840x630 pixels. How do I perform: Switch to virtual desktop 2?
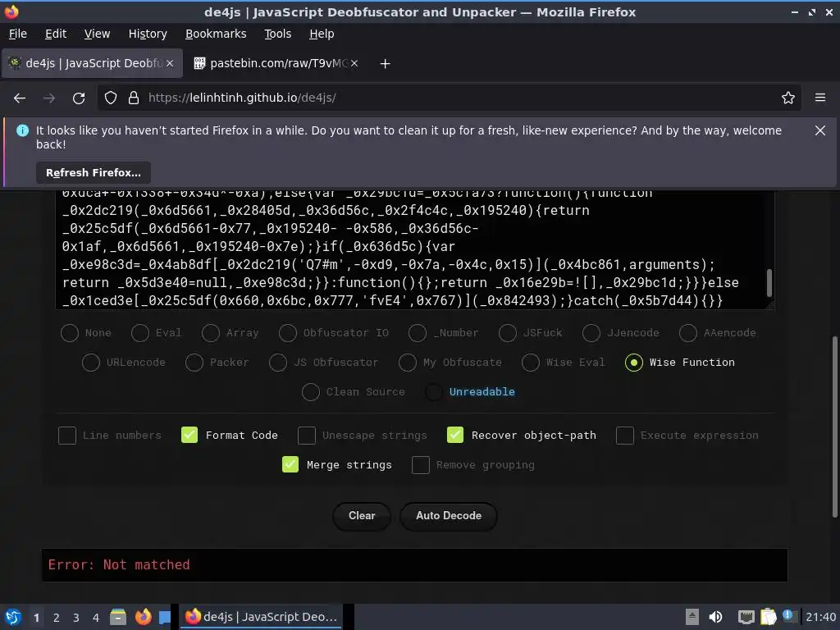pos(57,618)
